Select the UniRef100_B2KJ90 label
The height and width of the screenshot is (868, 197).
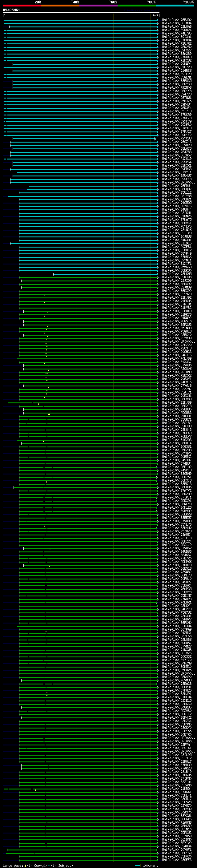tap(177, 277)
